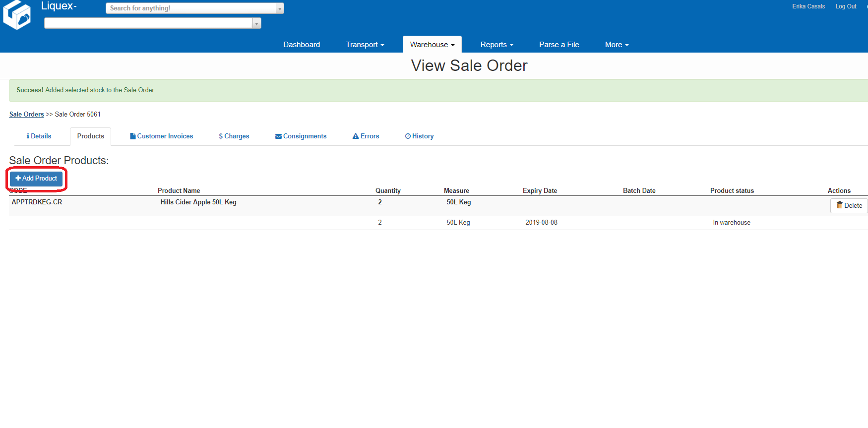Go to the Dashboard page
Screen dimensions: 868x428
click(302, 45)
